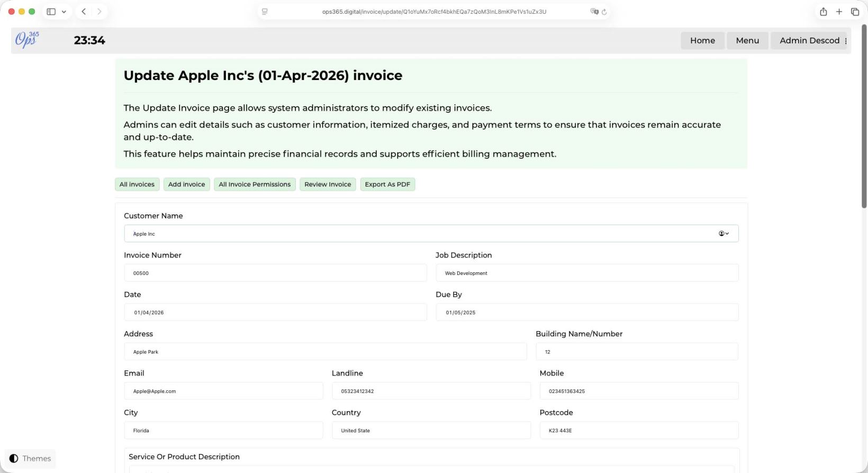This screenshot has width=868, height=473.
Task: Click the Date field with 01/04/2026
Action: [275, 313]
